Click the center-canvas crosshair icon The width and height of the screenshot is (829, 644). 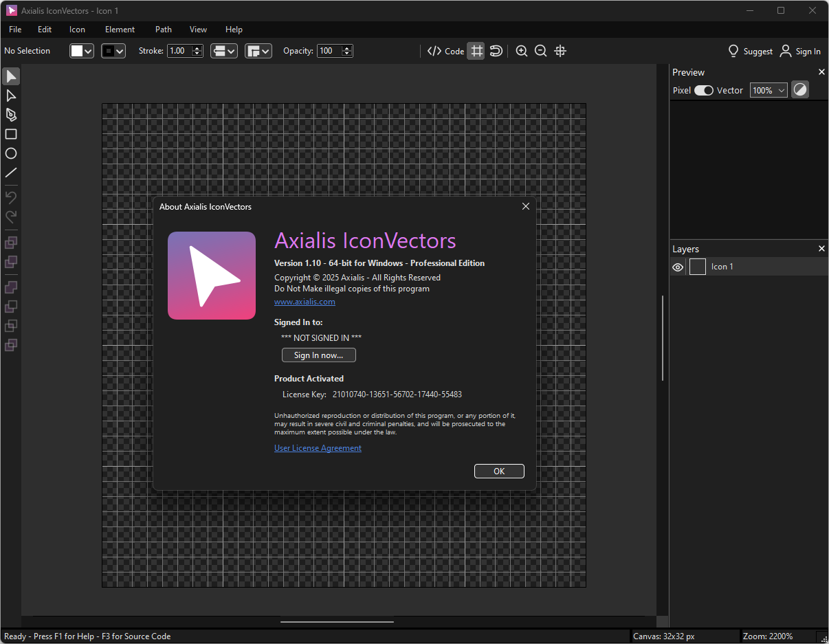[560, 51]
